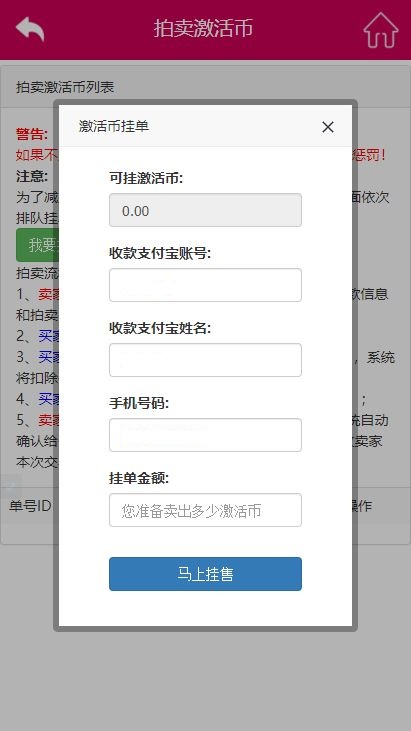The width and height of the screenshot is (411, 731).
Task: Tap the back arrow icon in header
Action: point(30,29)
